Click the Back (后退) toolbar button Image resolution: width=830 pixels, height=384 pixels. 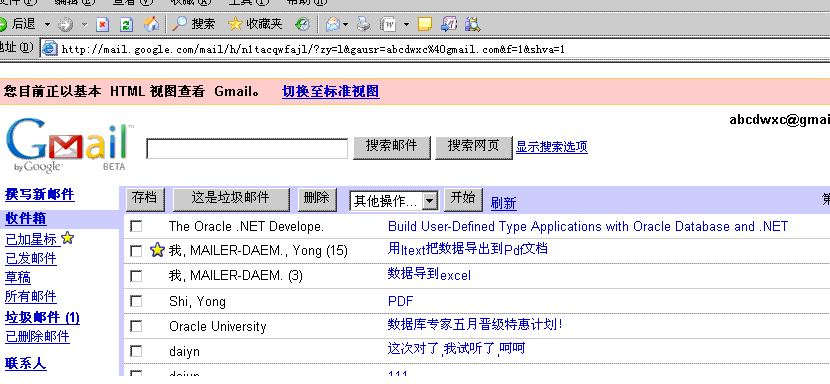pyautogui.click(x=19, y=24)
